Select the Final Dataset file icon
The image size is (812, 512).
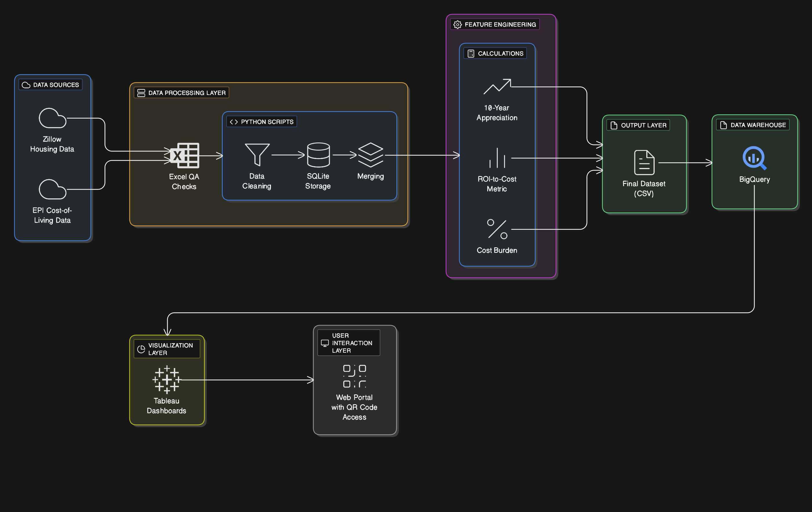pyautogui.click(x=644, y=162)
